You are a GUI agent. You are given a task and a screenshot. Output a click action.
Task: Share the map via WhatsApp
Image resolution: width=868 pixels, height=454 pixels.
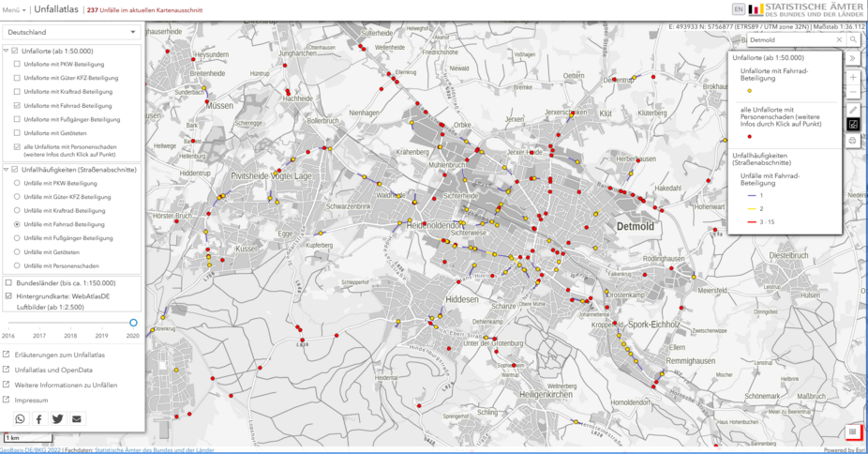click(x=20, y=418)
